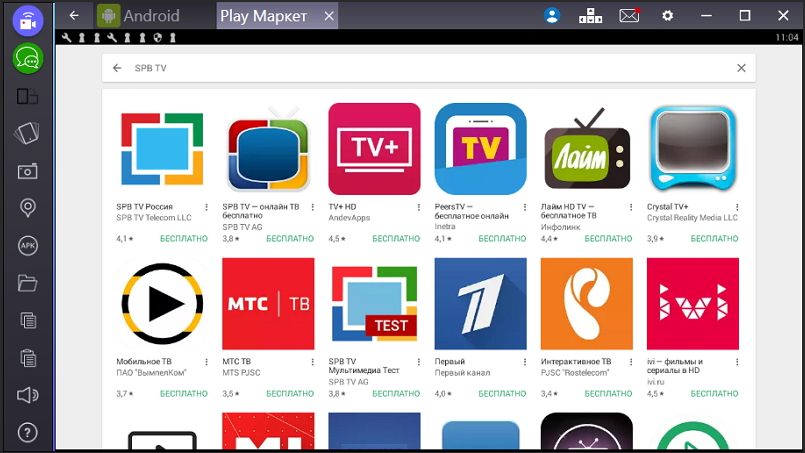Viewport: 805px width, 453px height.
Task: Expand options menu for ivi
Action: click(x=737, y=362)
